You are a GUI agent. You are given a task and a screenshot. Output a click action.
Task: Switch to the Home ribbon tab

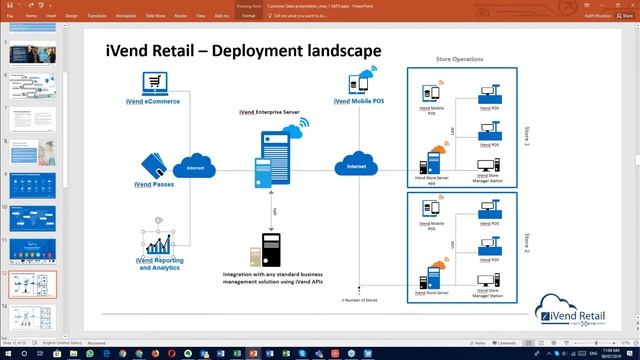point(31,16)
